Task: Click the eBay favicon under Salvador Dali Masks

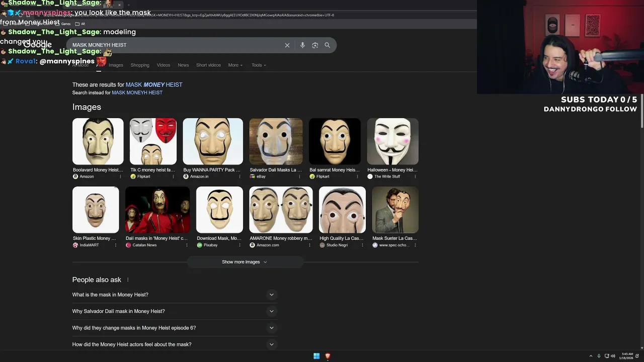Action: [253, 176]
